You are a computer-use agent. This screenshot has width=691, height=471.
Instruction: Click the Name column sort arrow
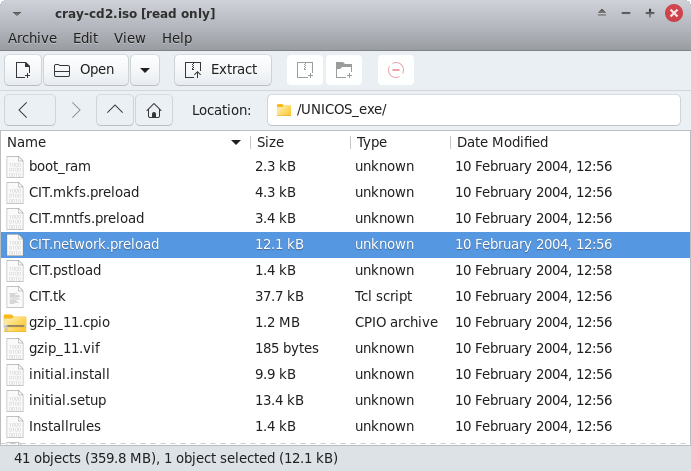tap(236, 142)
